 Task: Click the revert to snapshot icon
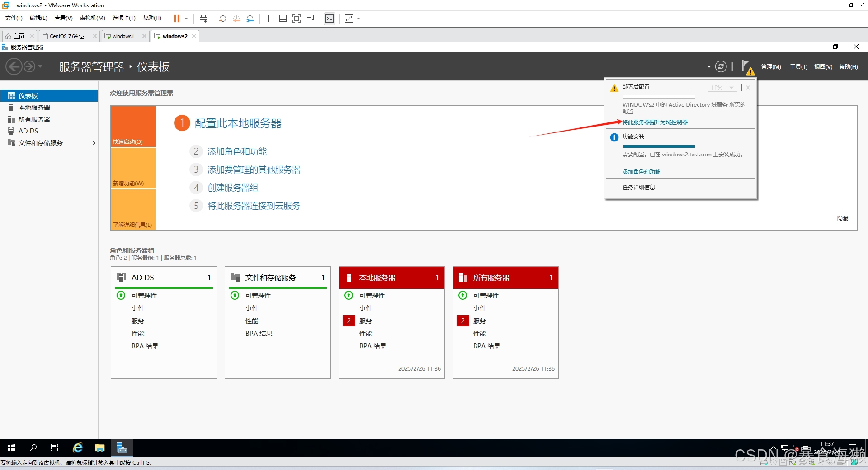pos(236,19)
